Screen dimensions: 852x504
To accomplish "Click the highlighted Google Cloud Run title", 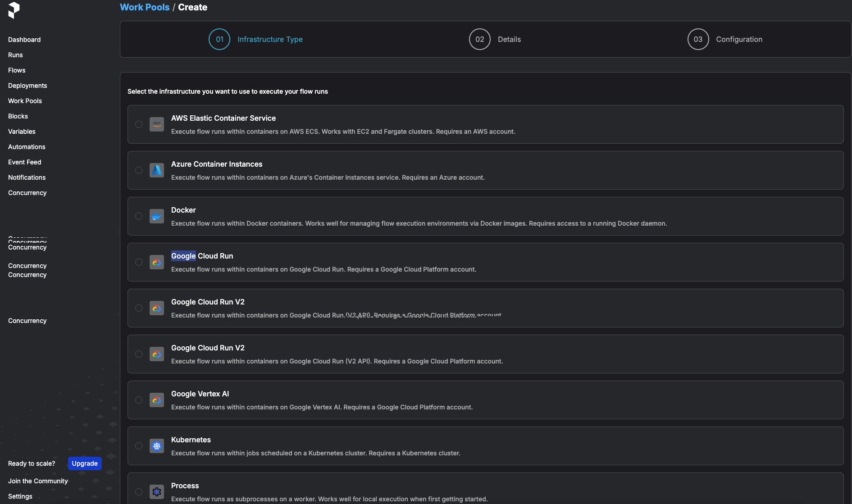I will click(x=202, y=256).
